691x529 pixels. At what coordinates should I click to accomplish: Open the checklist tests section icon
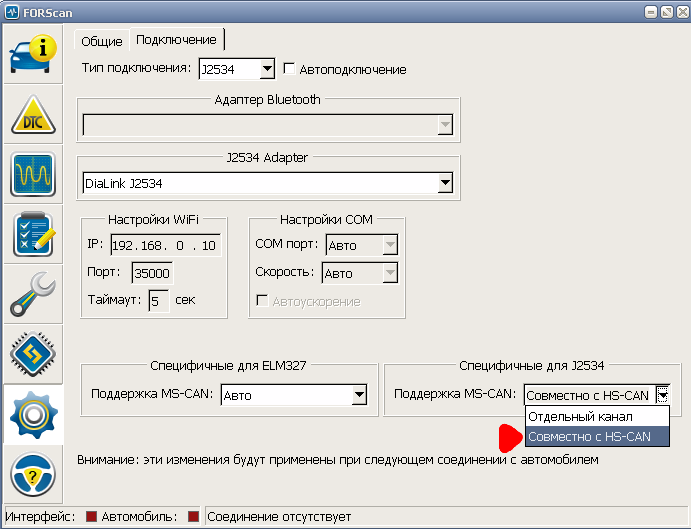click(x=33, y=235)
